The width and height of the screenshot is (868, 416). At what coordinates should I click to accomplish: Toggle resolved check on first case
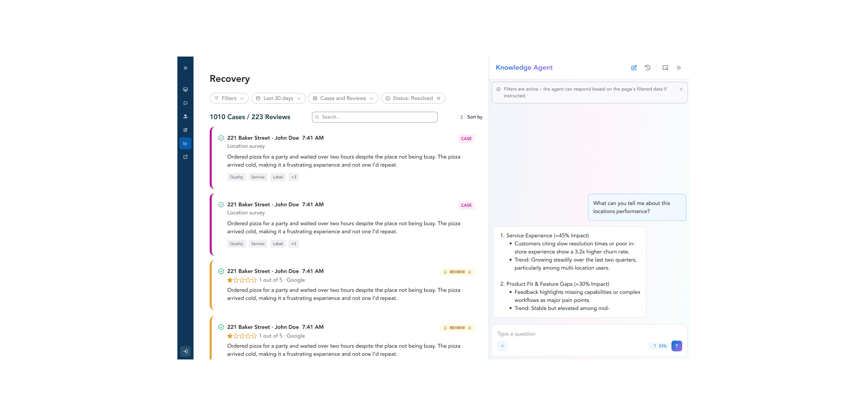[221, 138]
